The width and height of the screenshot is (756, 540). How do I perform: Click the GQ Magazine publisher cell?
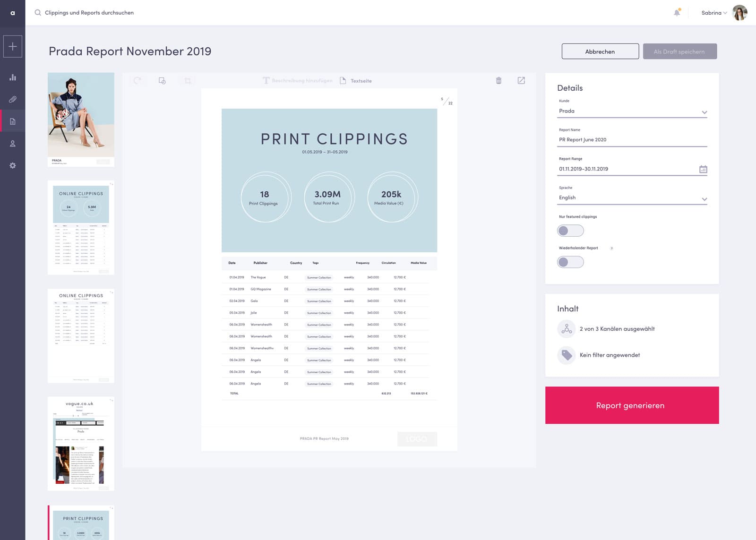[261, 289]
